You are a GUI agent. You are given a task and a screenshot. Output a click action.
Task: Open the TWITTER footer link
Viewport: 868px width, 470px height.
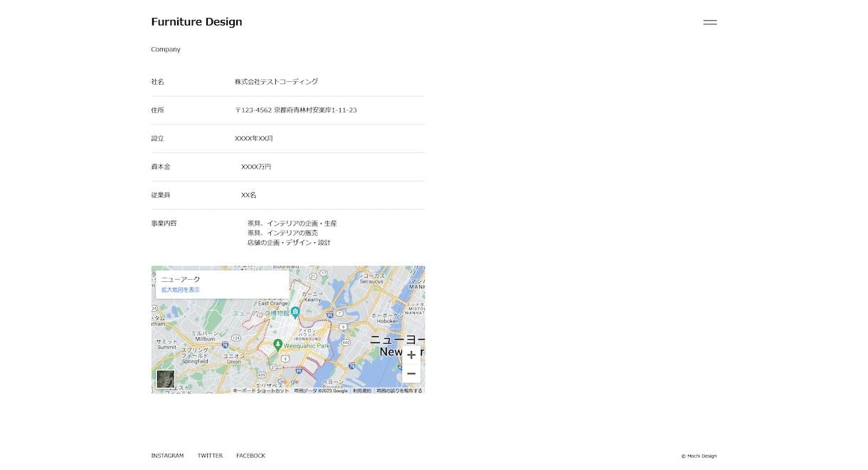[210, 456]
